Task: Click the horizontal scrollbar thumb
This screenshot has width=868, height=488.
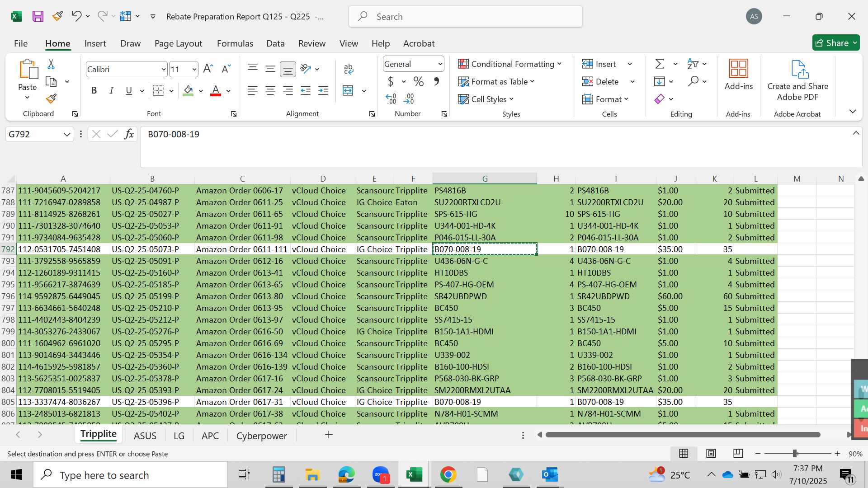Action: pyautogui.click(x=683, y=435)
